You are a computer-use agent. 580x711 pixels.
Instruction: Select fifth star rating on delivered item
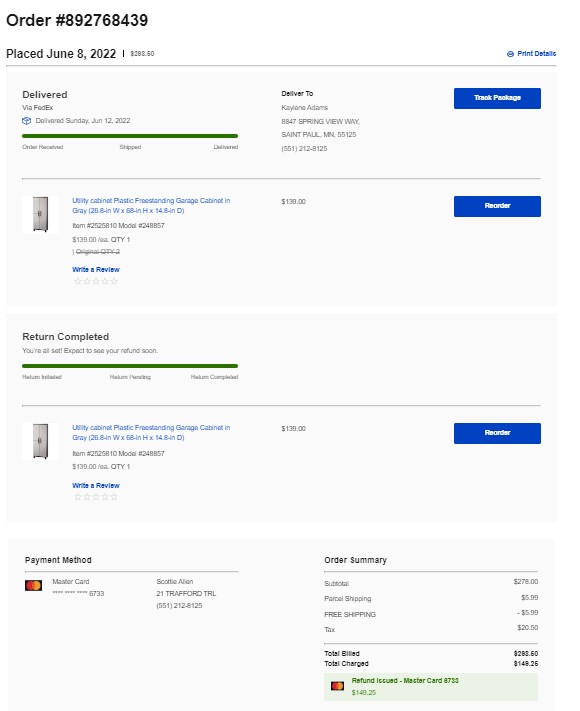click(x=114, y=281)
